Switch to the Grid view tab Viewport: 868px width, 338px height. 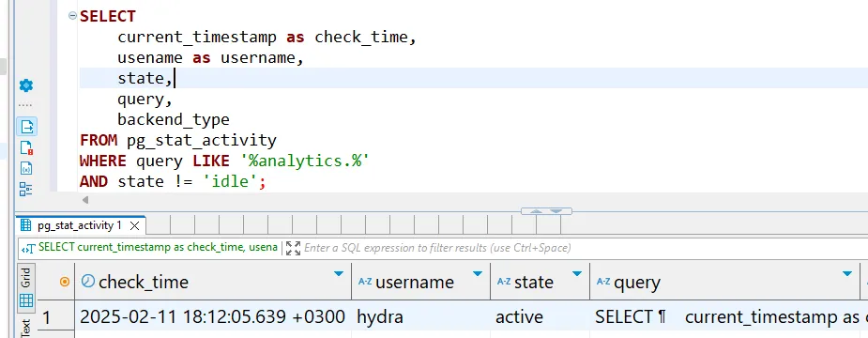coord(26,288)
